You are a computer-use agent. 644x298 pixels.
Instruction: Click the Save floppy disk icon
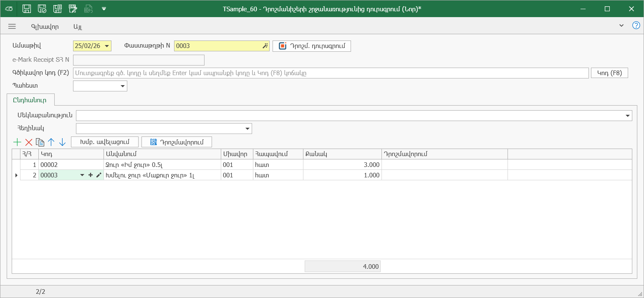coord(27,9)
